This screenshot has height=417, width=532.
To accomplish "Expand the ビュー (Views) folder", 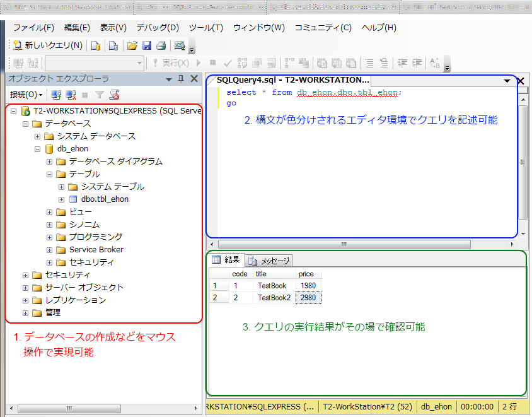I will point(49,212).
